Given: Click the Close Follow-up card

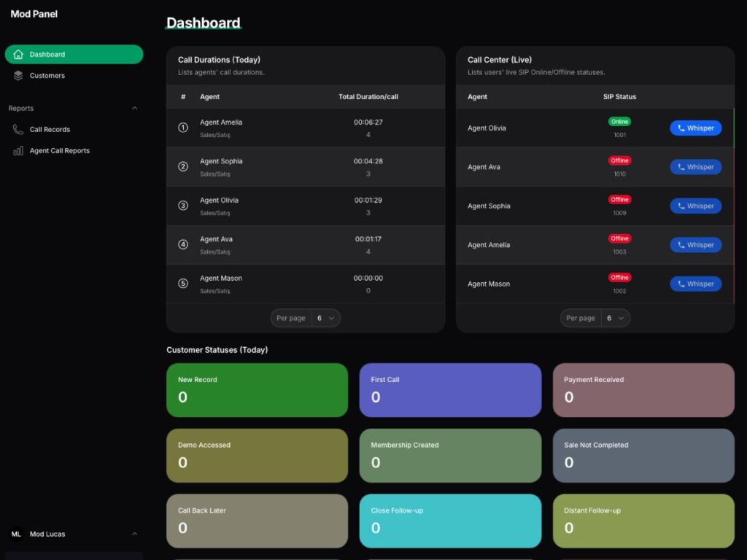Looking at the screenshot, I should click(x=450, y=521).
